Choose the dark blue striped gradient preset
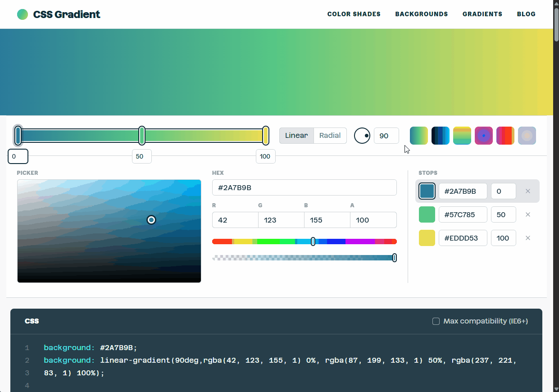Image resolution: width=559 pixels, height=392 pixels. click(440, 136)
